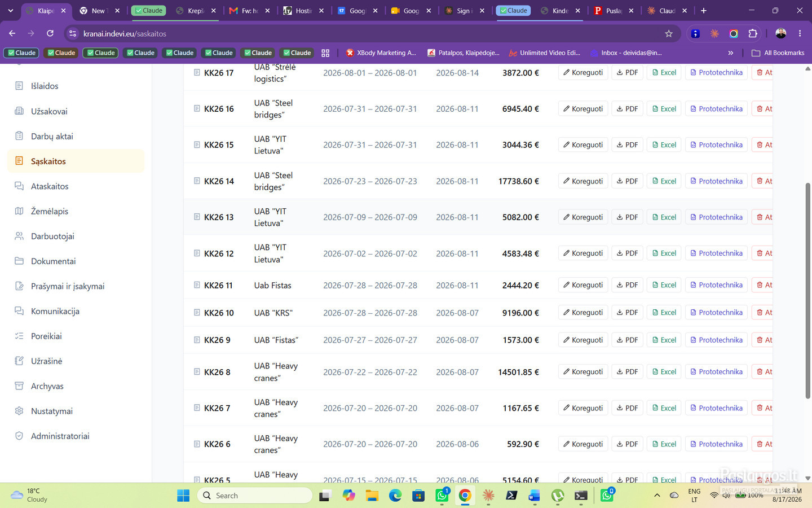Open the Inbox - deividas bookmark
Image resolution: width=812 pixels, height=508 pixels.
(626, 53)
